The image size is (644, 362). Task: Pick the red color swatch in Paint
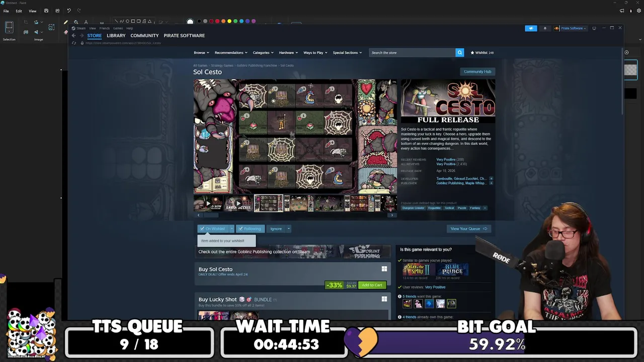pyautogui.click(x=217, y=21)
